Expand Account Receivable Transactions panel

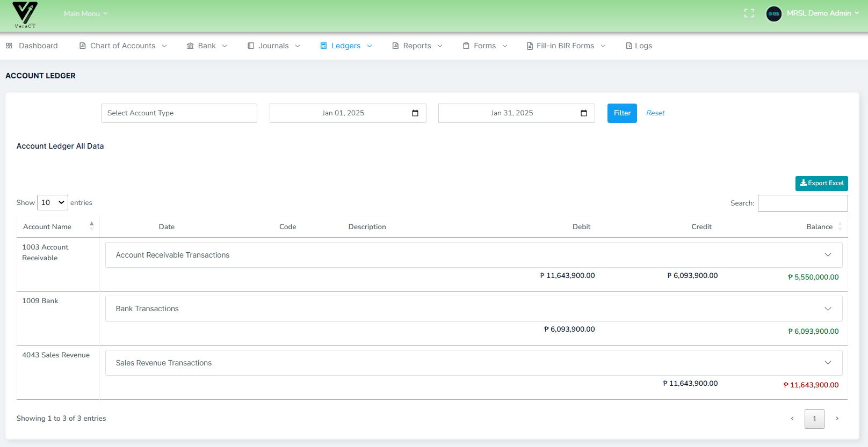coord(474,255)
